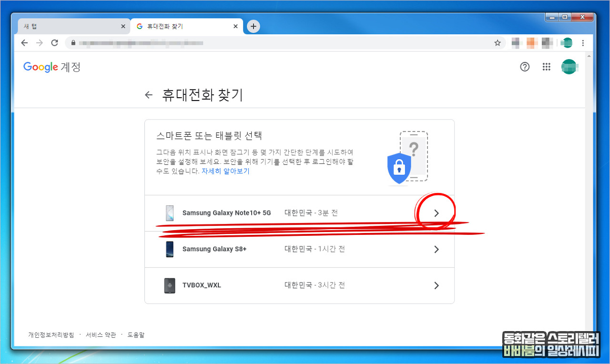The image size is (610, 364).
Task: Open Chrome three-dot menu
Action: click(583, 43)
